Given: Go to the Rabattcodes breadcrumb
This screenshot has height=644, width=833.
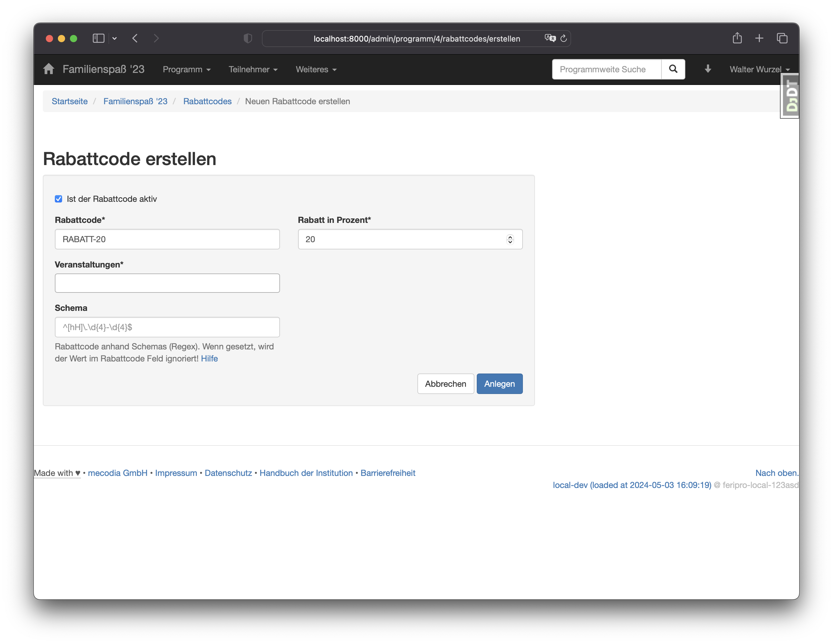Looking at the screenshot, I should (x=207, y=102).
